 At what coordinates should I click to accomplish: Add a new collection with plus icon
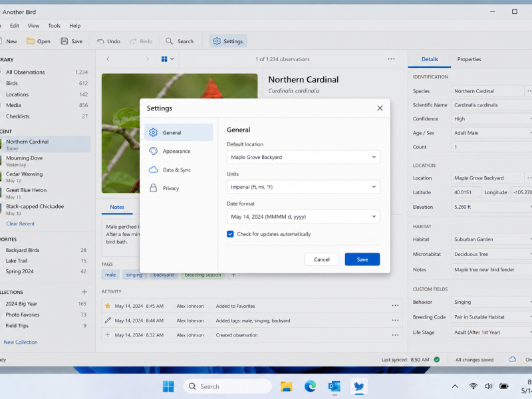click(84, 292)
